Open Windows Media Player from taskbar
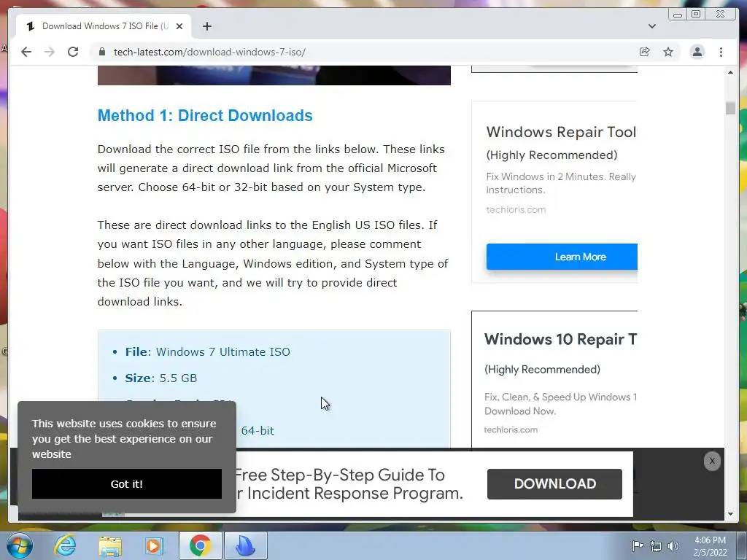Screen dimensions: 747x560 coord(154,545)
